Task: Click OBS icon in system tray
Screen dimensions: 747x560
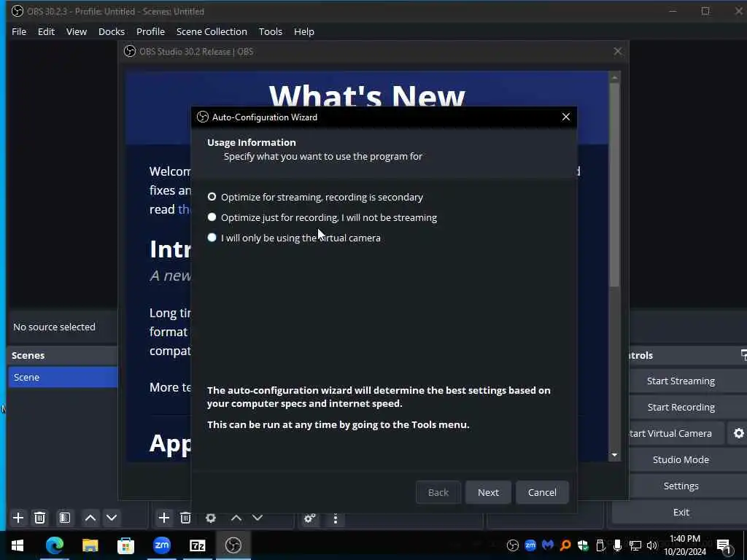Action: [x=513, y=545]
